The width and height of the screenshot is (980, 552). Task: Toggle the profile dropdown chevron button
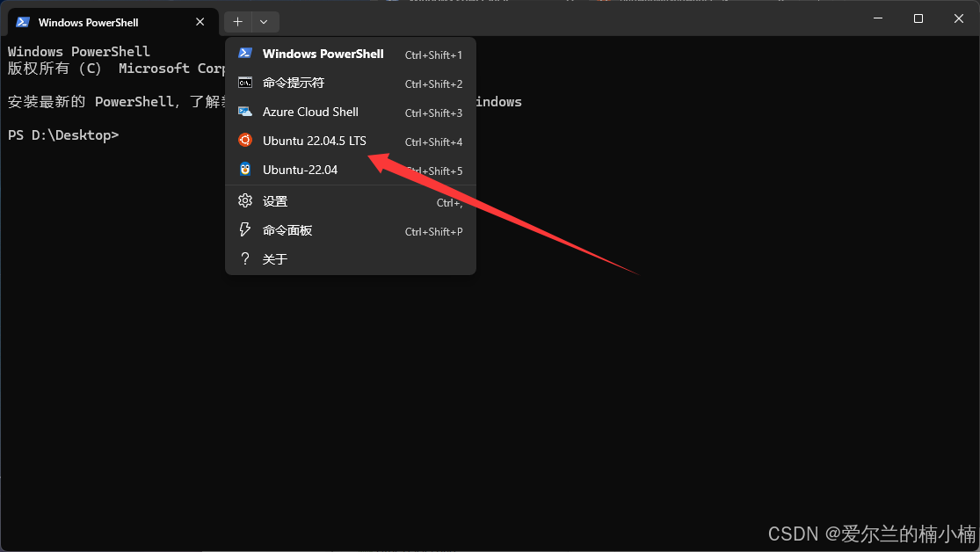point(265,22)
